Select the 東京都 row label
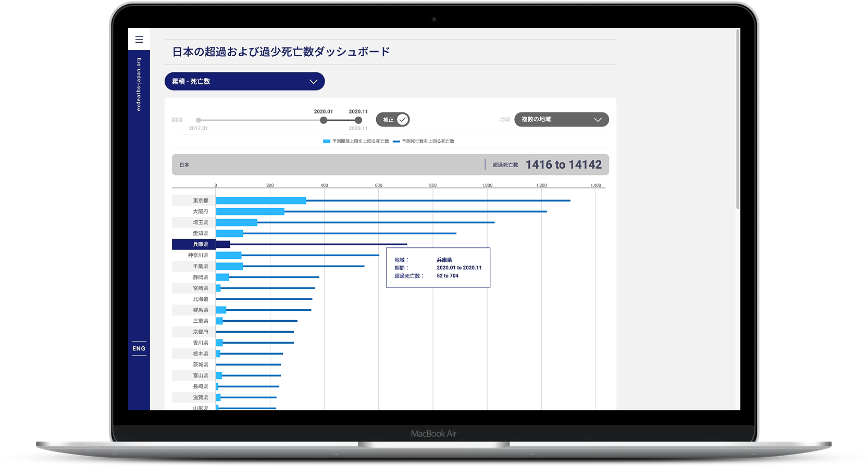Image resolution: width=868 pixels, height=466 pixels. point(200,200)
